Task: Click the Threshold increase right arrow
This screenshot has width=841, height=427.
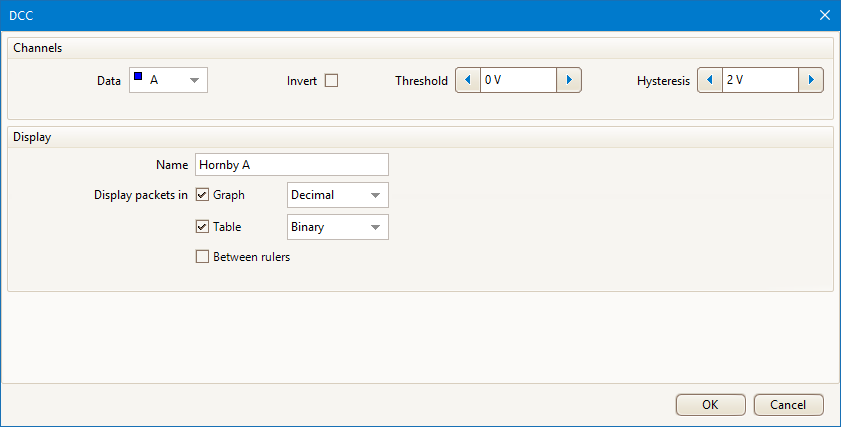Action: point(569,81)
